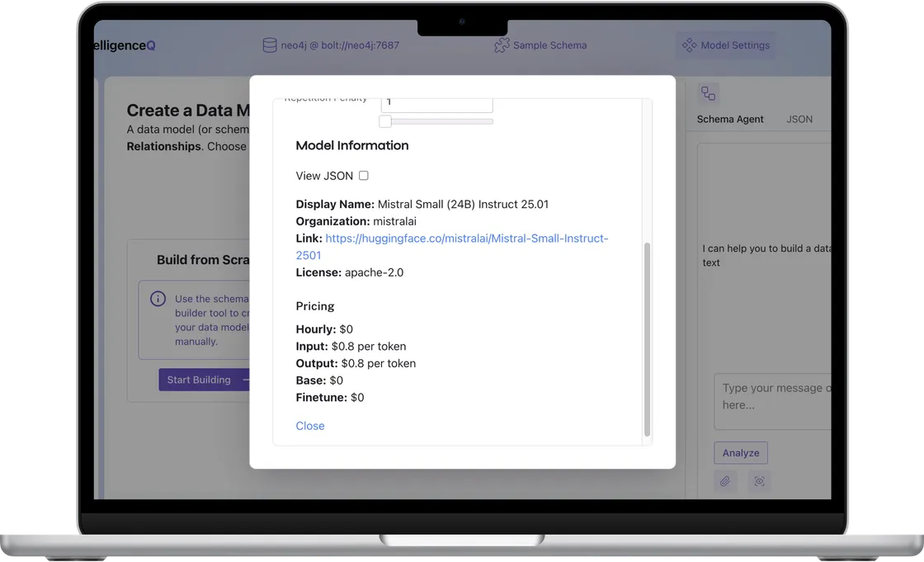Click the neo4j database icon

pos(269,45)
